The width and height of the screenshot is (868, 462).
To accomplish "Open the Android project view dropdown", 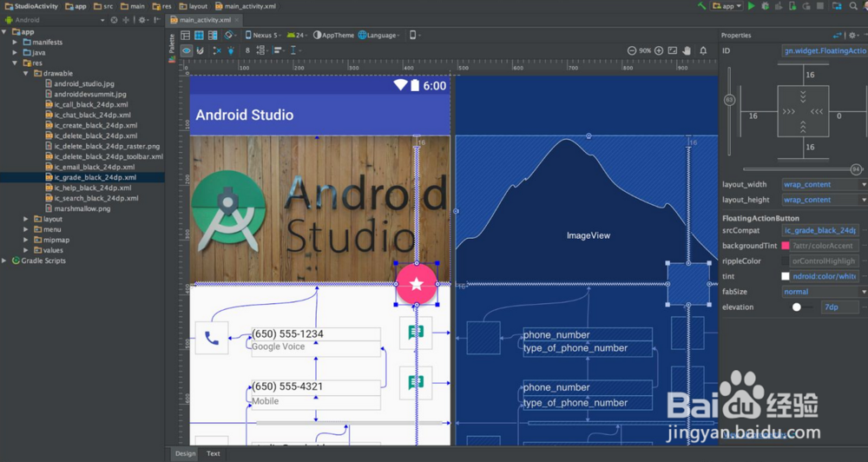I will tap(54, 20).
